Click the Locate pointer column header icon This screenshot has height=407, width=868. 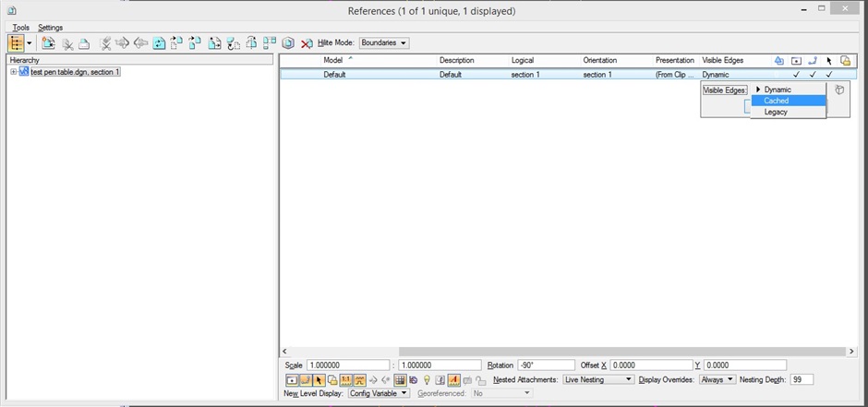click(828, 60)
